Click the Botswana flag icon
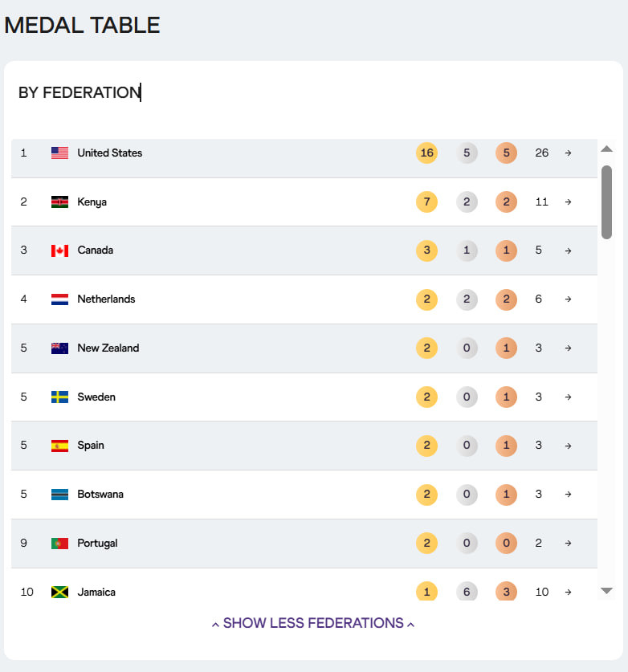The width and height of the screenshot is (628, 672). 59,495
